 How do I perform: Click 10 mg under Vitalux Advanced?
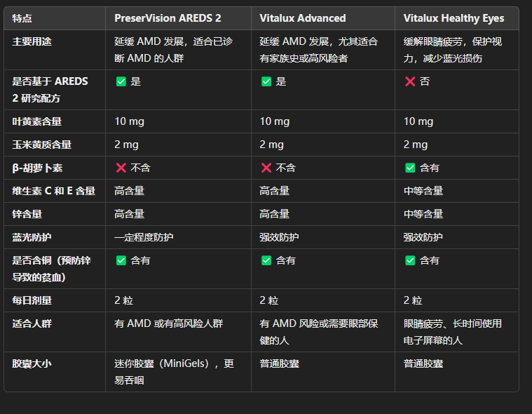coord(275,121)
